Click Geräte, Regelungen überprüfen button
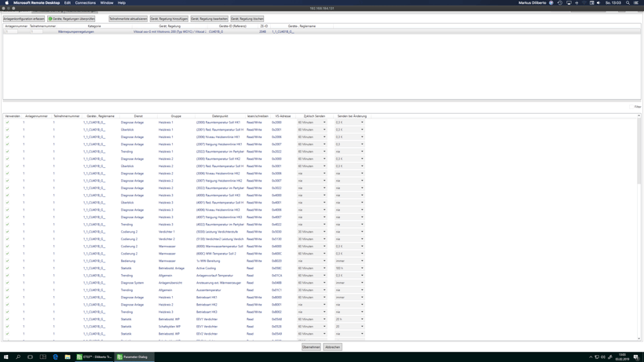 click(x=71, y=19)
